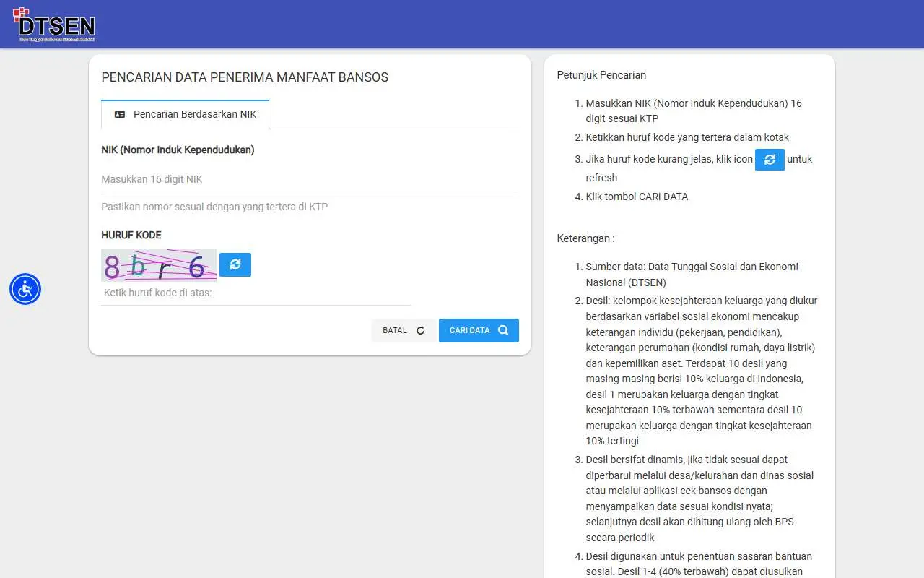Viewport: 924px width, 578px height.
Task: Click the NIK (Nomor Induk Kependudukan) label
Action: pos(178,150)
